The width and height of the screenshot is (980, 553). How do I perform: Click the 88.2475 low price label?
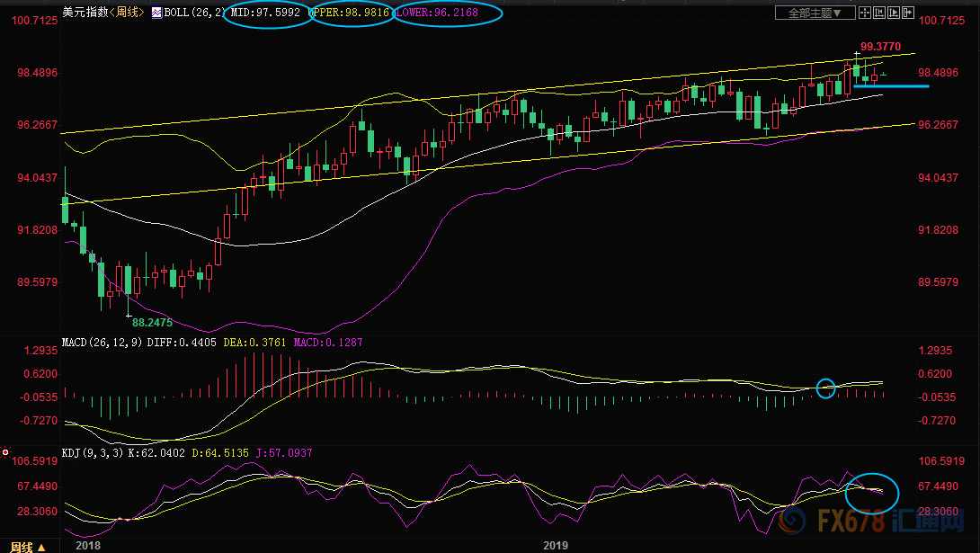[x=152, y=321]
